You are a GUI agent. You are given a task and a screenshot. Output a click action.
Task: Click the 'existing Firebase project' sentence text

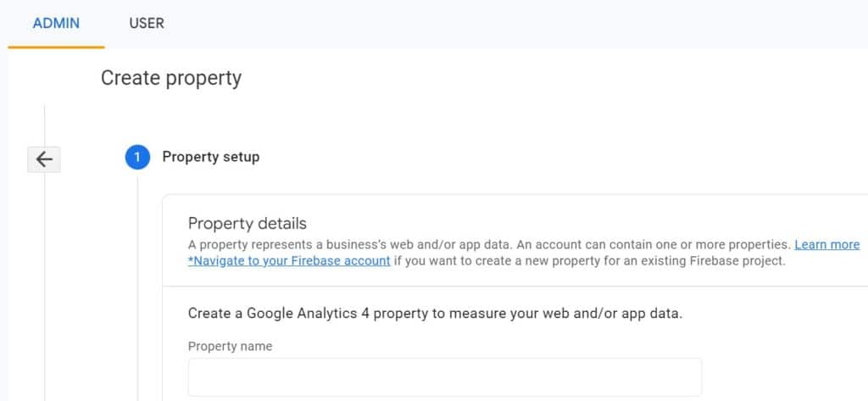[590, 261]
